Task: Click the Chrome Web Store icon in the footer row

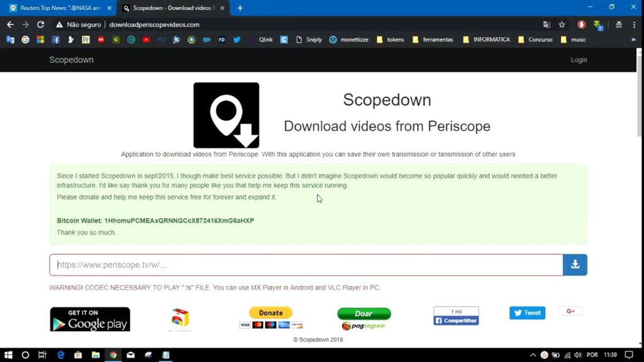Action: (180, 319)
